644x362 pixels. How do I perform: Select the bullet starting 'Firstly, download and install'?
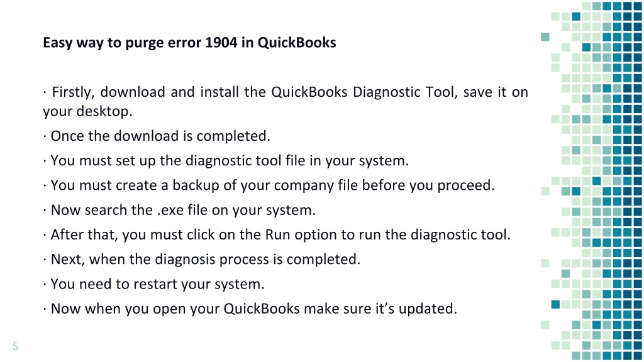286,101
